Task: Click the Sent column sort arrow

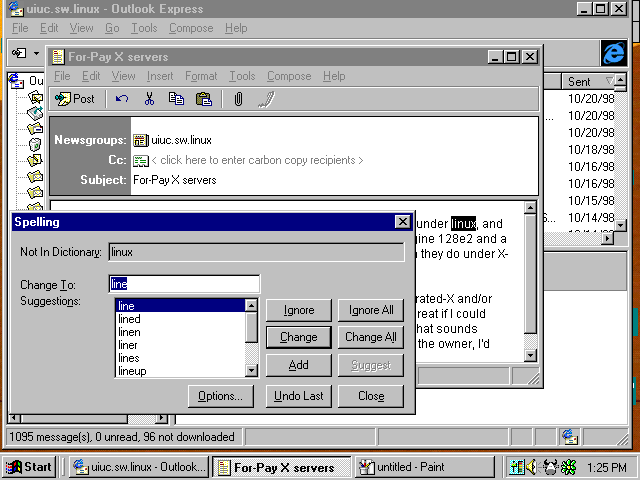Action: pyautogui.click(x=609, y=81)
